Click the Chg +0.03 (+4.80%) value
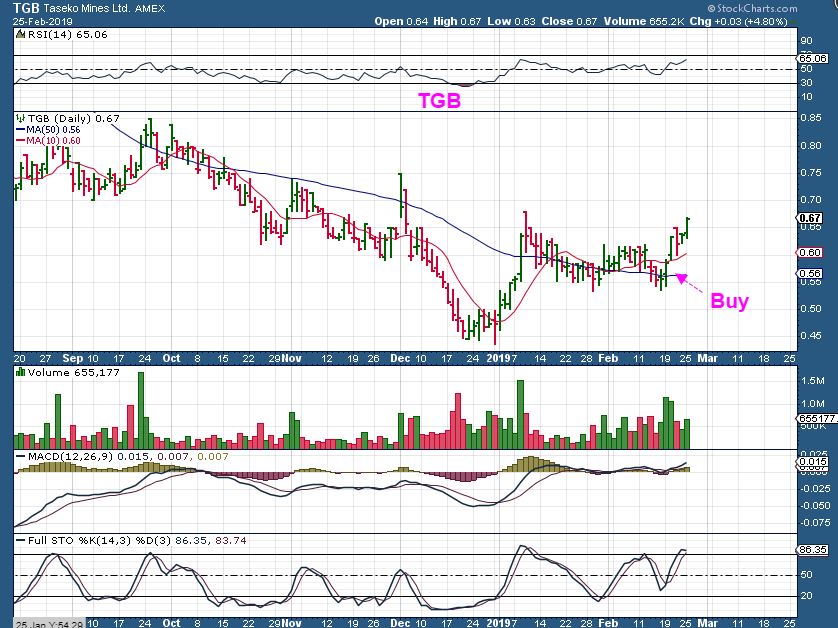The height and width of the screenshot is (628, 838). (739, 21)
